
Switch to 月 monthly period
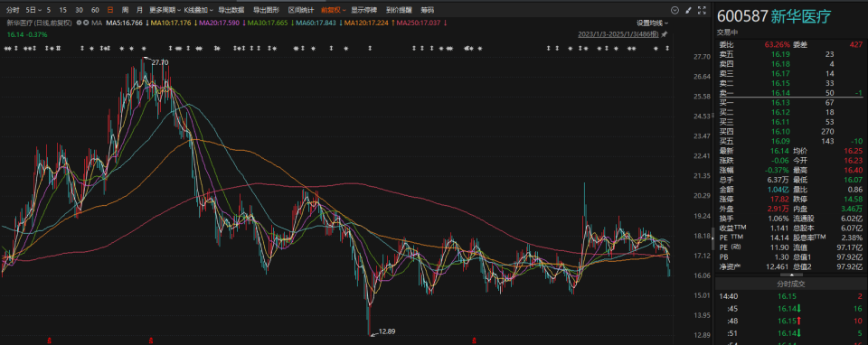coord(139,10)
